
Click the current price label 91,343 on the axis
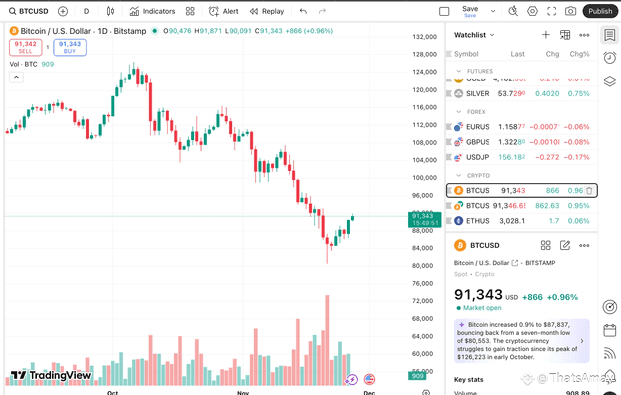click(425, 219)
